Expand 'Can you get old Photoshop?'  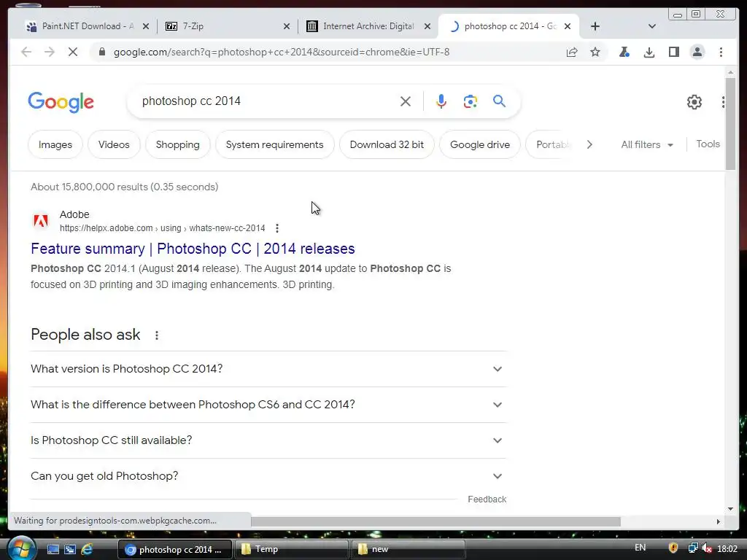point(268,476)
